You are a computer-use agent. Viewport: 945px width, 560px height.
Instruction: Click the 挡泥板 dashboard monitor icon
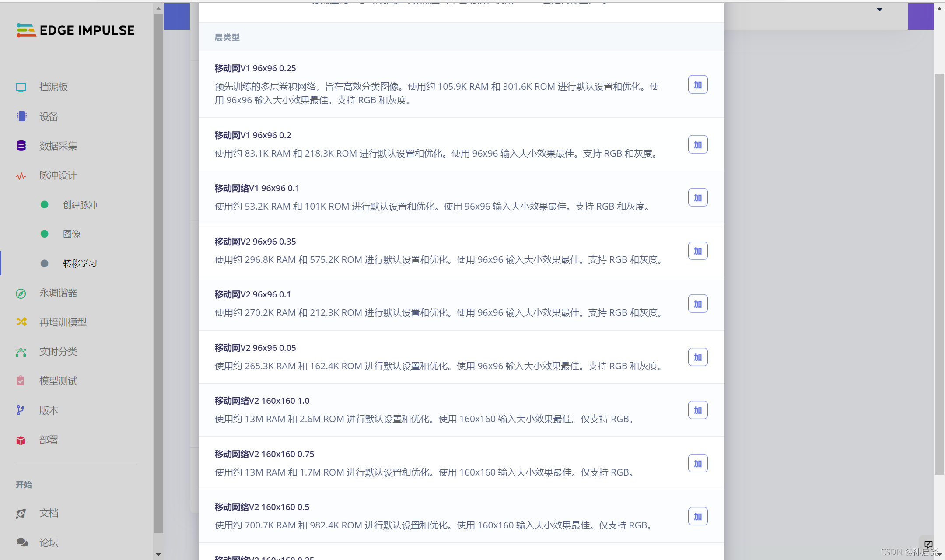point(21,87)
